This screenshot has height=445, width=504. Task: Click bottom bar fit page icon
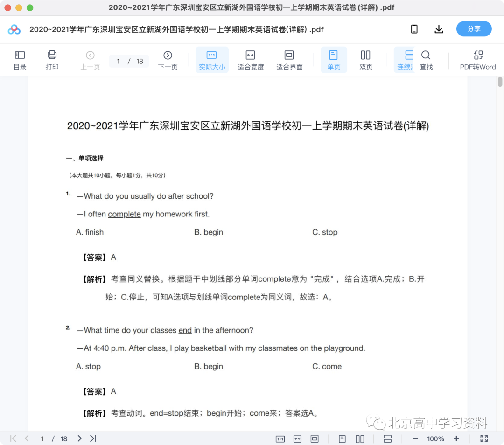315,439
